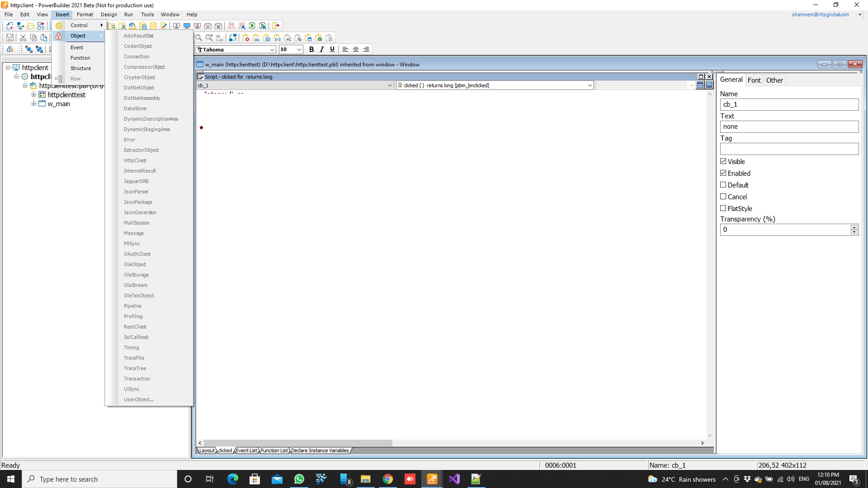Switch to the Font properties tab
Image resolution: width=868 pixels, height=488 pixels.
coord(754,80)
